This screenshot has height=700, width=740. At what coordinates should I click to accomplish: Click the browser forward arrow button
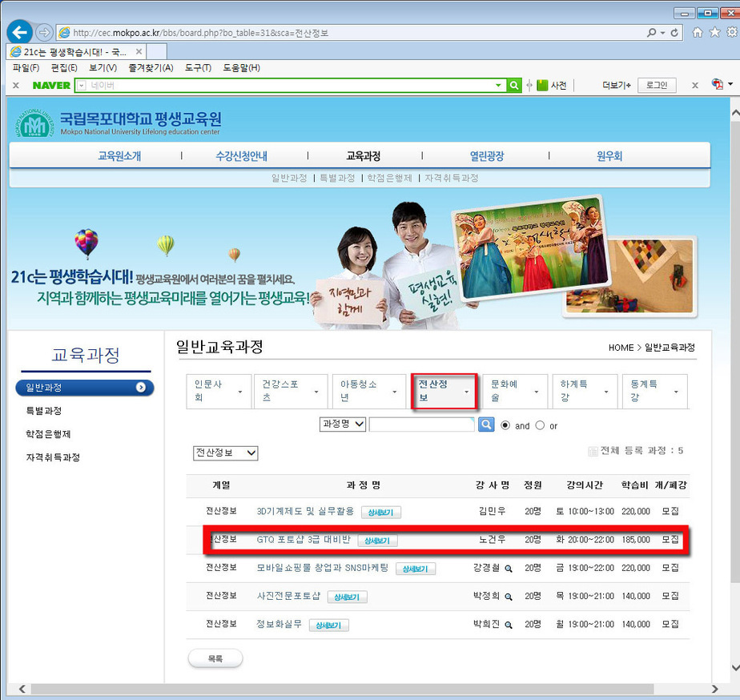click(x=44, y=33)
